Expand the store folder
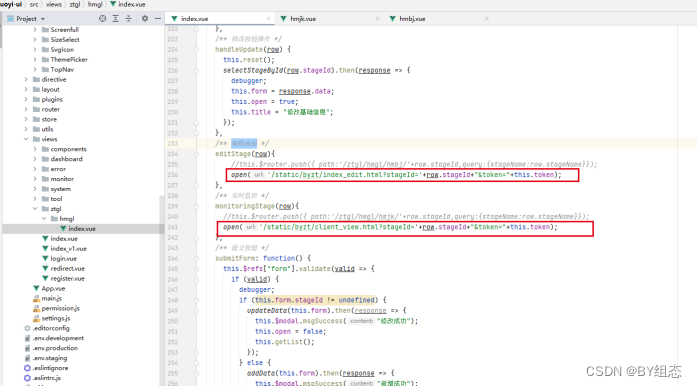This screenshot has height=387, width=697. 26,120
